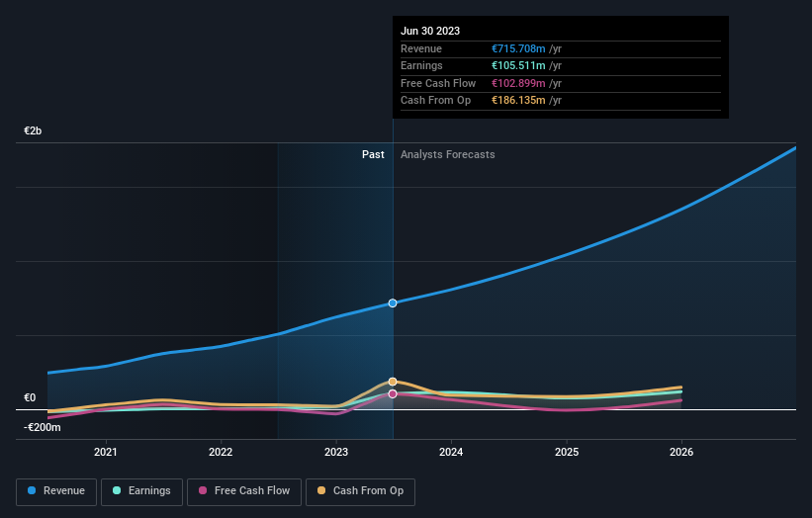This screenshot has height=518, width=812.
Task: Click the Free Cash Flow pink data point marker
Action: 393,394
